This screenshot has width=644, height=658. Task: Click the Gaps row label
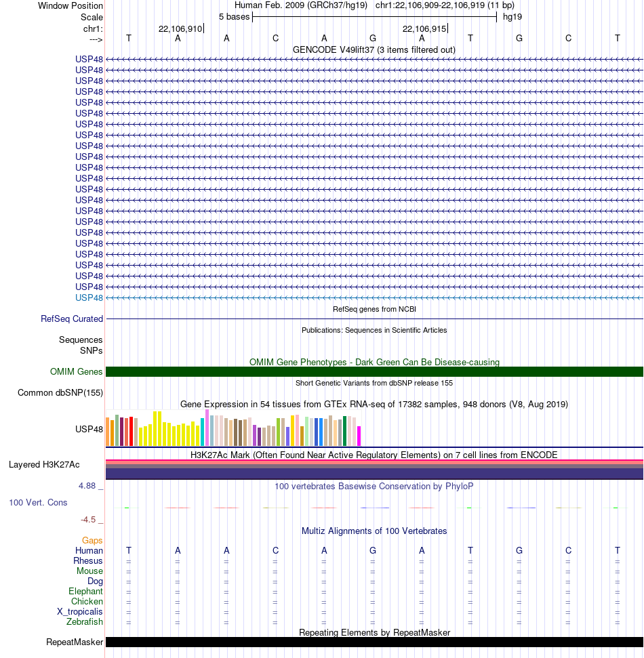coord(92,541)
